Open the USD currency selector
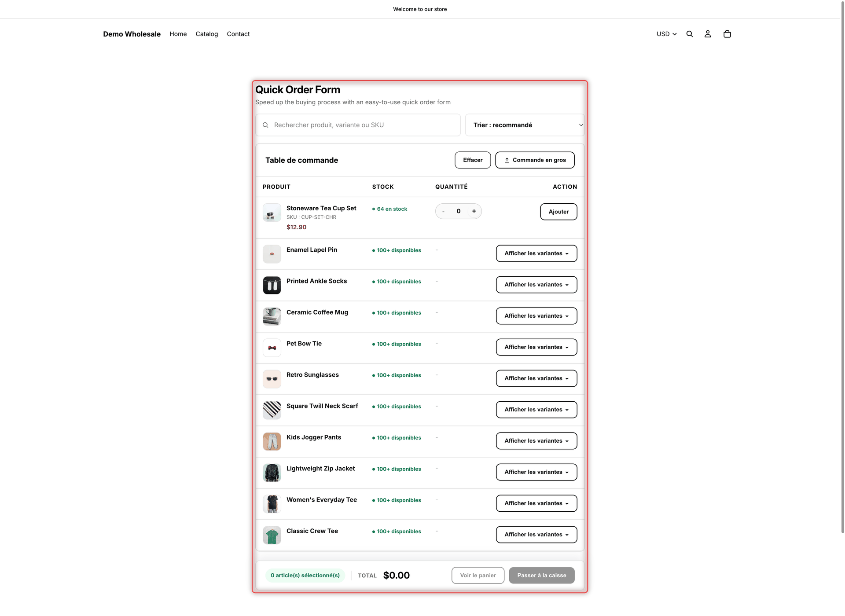 pyautogui.click(x=666, y=34)
